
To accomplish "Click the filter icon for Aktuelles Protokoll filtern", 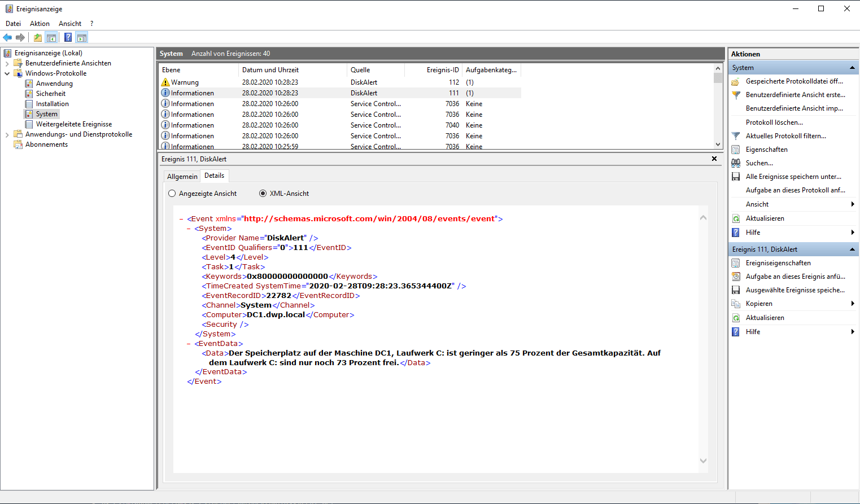I will 736,136.
